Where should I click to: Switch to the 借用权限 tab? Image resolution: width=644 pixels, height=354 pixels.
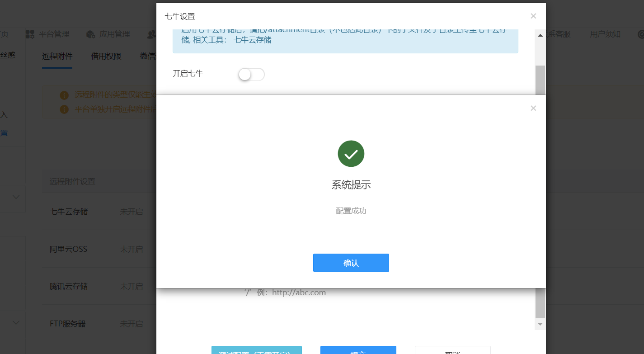click(106, 56)
